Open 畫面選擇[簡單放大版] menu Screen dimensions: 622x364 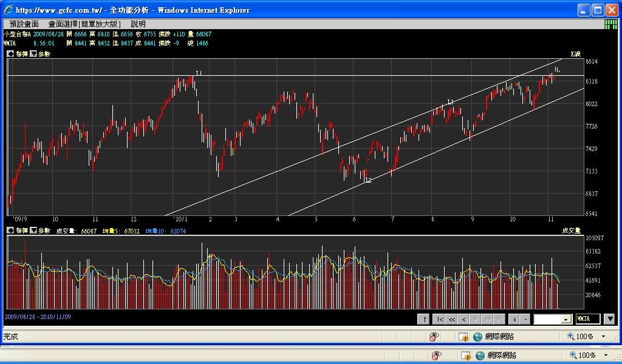(x=84, y=24)
